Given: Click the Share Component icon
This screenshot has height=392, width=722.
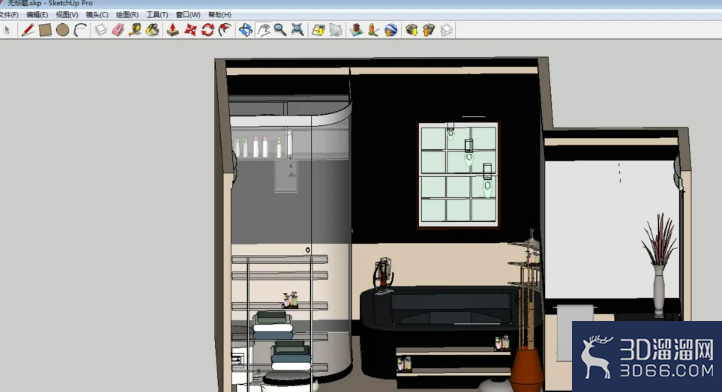Looking at the screenshot, I should (x=446, y=30).
